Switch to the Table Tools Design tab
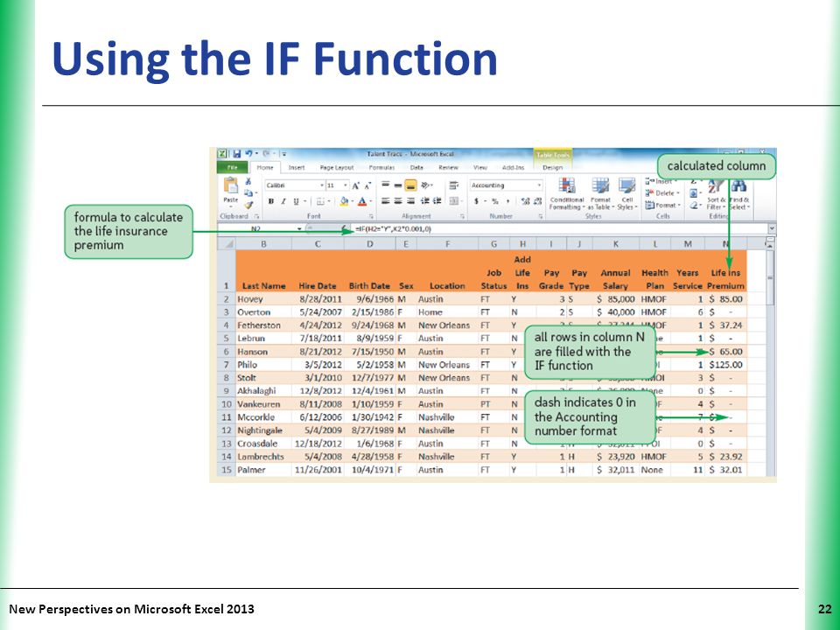 [x=552, y=168]
